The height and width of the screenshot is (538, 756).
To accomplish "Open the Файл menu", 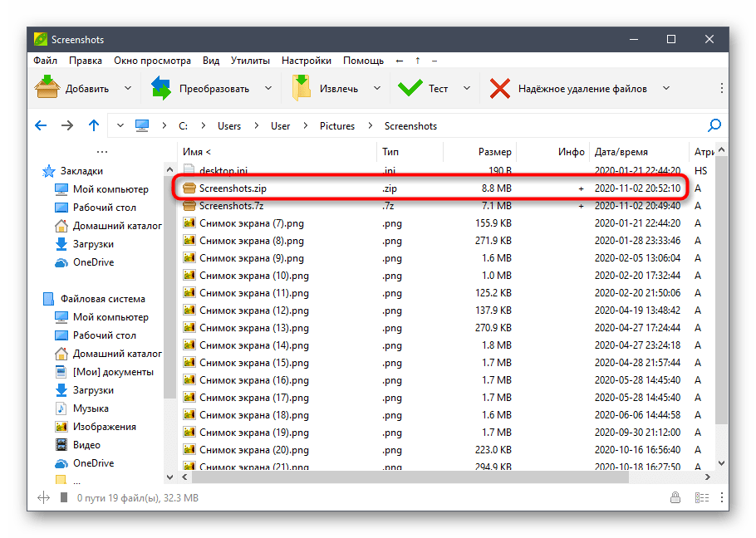I will point(46,61).
